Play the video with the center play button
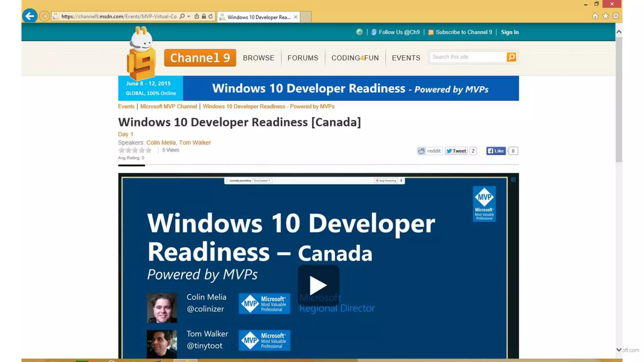The height and width of the screenshot is (362, 644). (318, 285)
